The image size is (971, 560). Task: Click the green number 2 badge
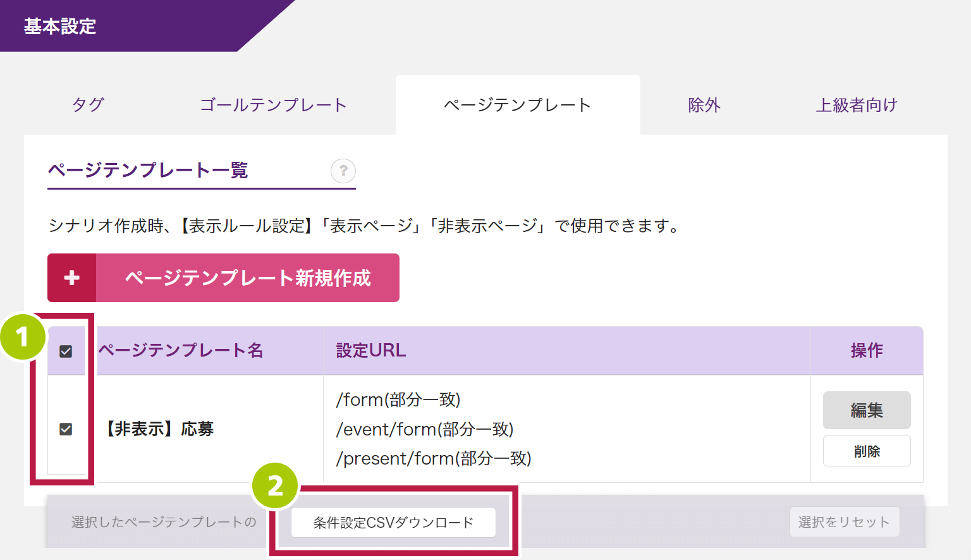point(275,486)
